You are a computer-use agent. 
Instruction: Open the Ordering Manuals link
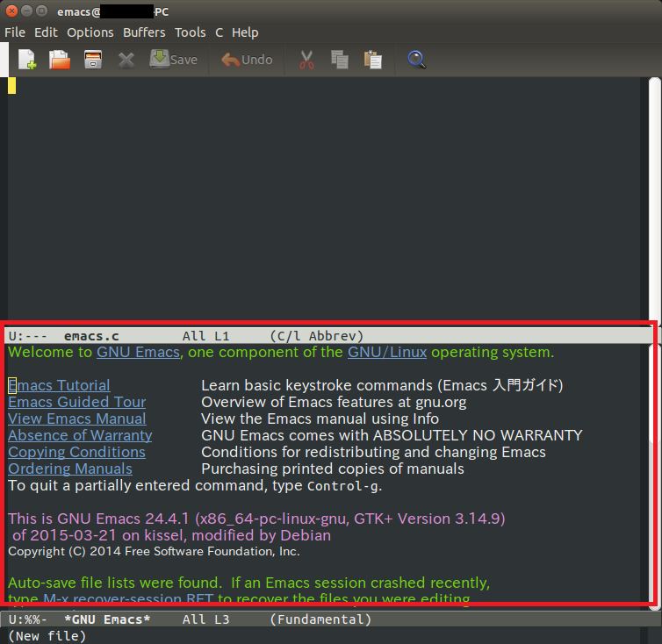pos(70,469)
